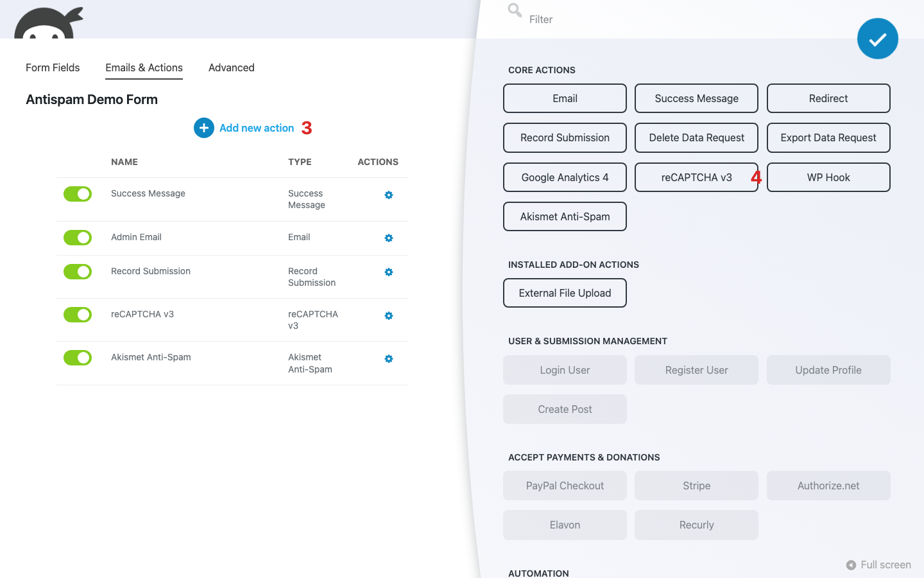Image resolution: width=924 pixels, height=578 pixels.
Task: Disable the Record Submission action
Action: [x=78, y=272]
